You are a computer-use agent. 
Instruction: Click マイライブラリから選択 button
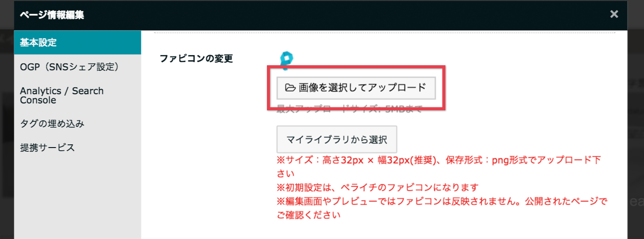pos(337,139)
